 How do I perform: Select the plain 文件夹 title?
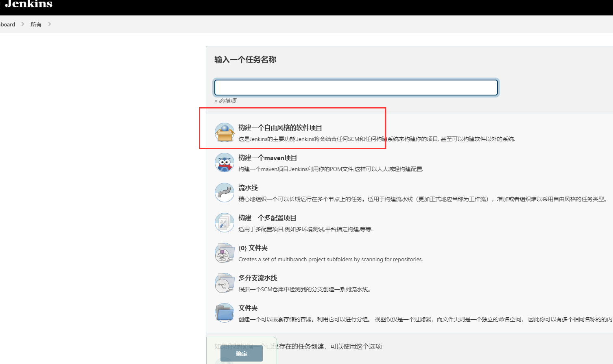tap(248, 308)
